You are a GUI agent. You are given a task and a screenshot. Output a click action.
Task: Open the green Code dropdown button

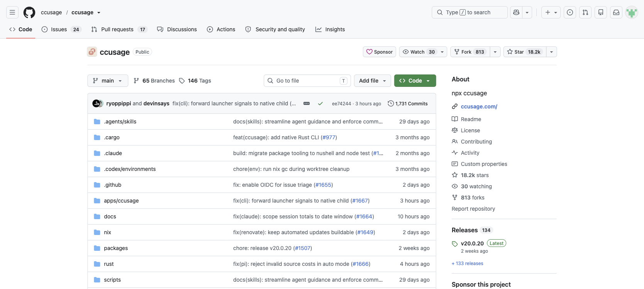click(x=415, y=81)
